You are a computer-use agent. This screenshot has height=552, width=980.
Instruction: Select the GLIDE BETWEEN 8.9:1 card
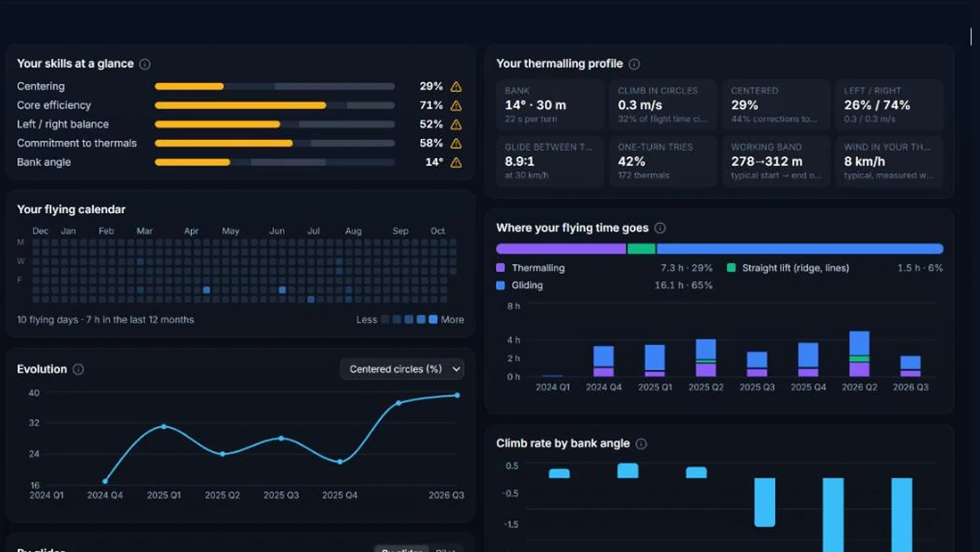pos(549,161)
